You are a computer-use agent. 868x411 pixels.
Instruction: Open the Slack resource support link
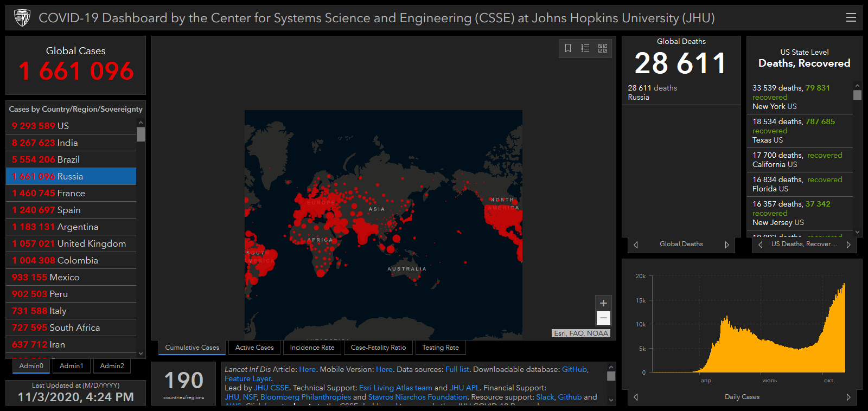point(545,397)
